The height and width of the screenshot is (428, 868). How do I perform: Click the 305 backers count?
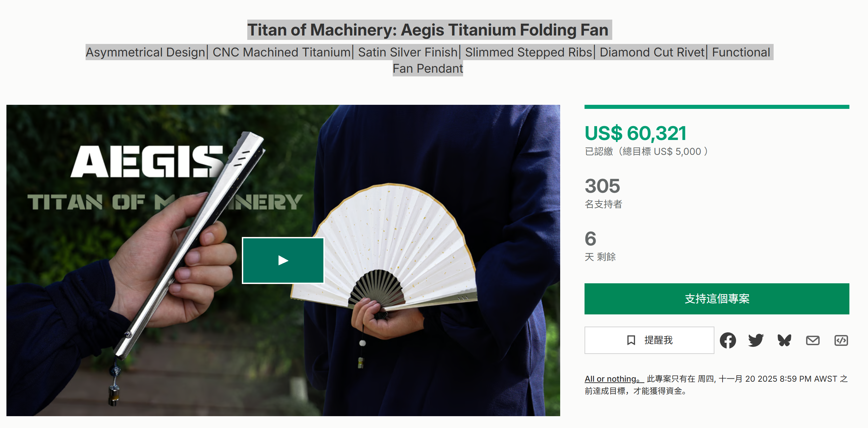(602, 186)
